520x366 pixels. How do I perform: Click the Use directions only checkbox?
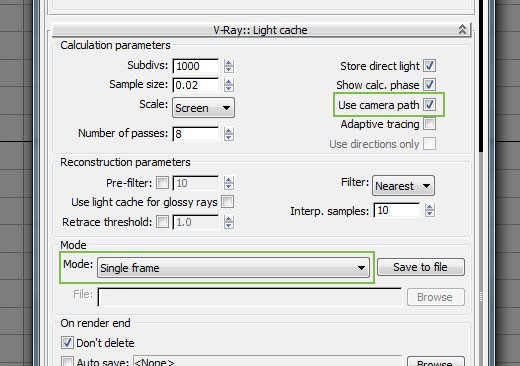pyautogui.click(x=429, y=144)
